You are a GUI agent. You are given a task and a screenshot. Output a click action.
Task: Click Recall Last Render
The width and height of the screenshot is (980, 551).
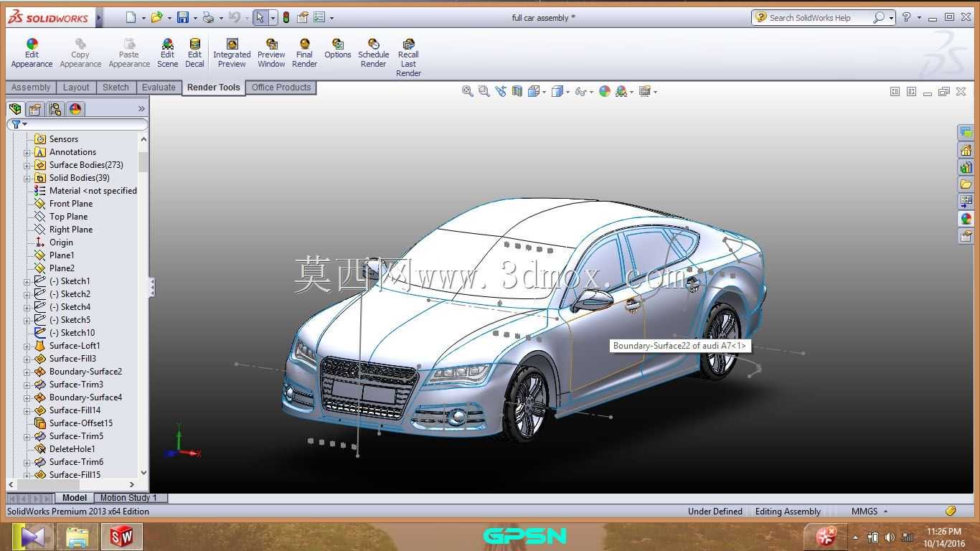(x=408, y=58)
